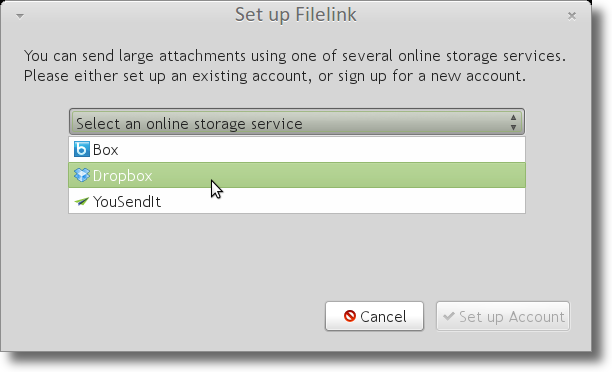The height and width of the screenshot is (372, 612).
Task: Click the sentence about sending large attachments
Action: pos(295,56)
